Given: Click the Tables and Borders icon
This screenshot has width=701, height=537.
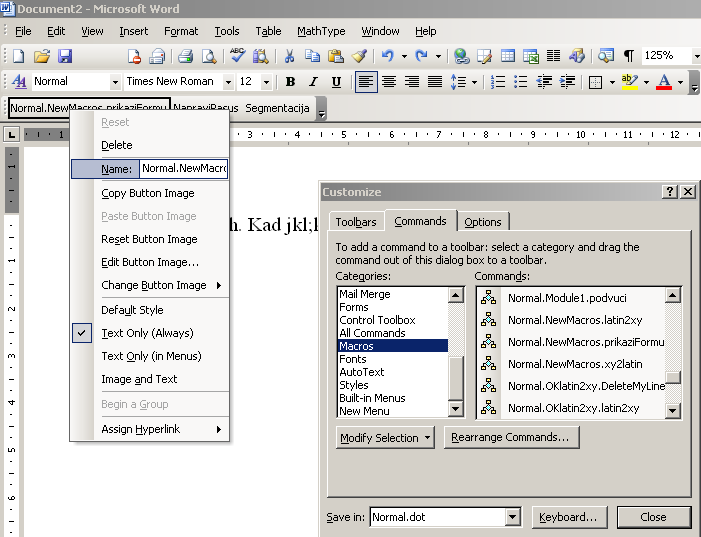Looking at the screenshot, I should click(x=485, y=56).
